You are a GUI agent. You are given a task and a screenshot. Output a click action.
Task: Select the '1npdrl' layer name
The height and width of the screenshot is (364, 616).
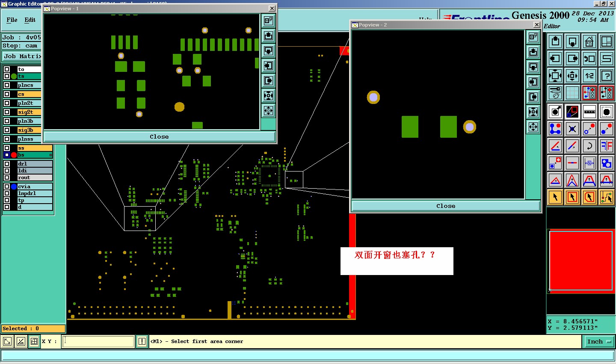tap(35, 193)
